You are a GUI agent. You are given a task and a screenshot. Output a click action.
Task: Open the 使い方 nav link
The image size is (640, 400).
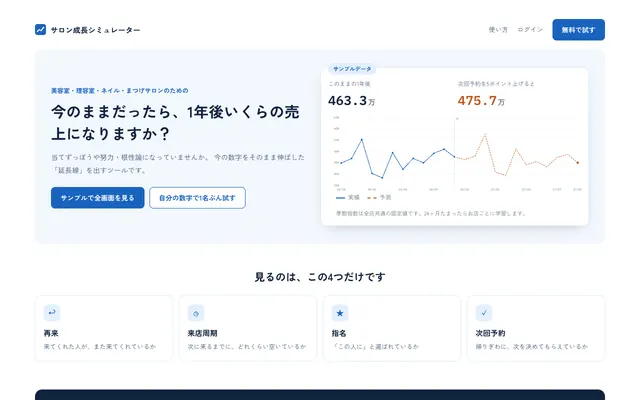coord(498,30)
